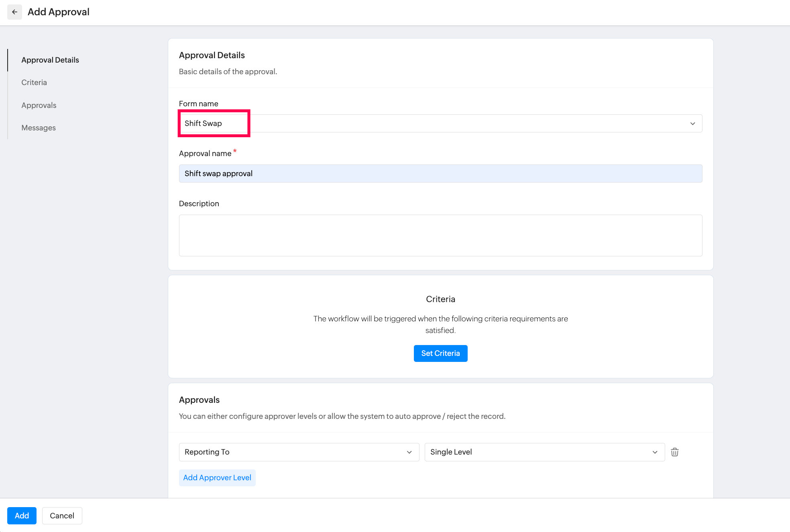This screenshot has width=790, height=532.
Task: Go to Approval Details section
Action: click(50, 60)
